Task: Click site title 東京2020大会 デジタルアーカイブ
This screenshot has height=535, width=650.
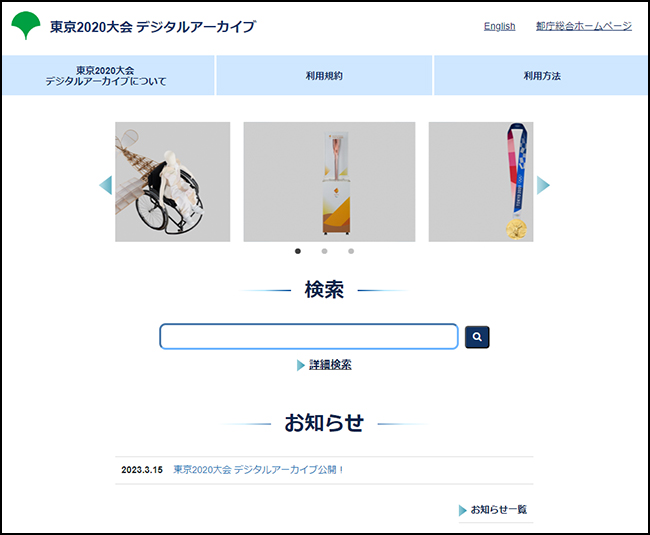Action: pyautogui.click(x=153, y=27)
